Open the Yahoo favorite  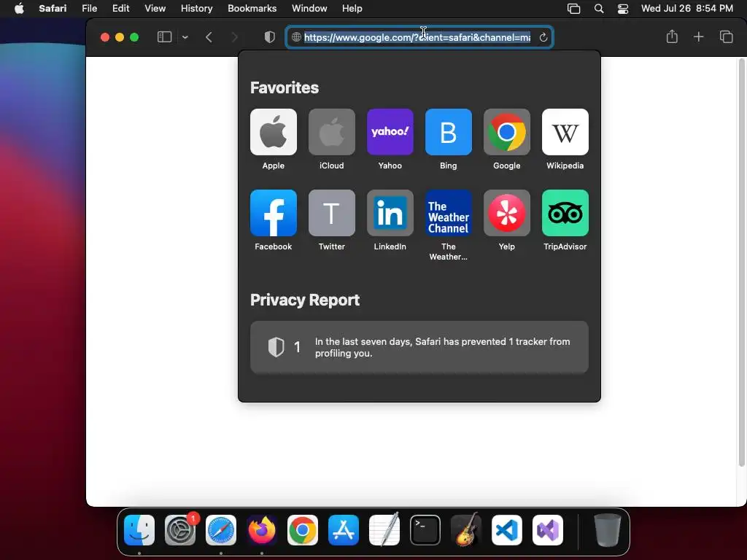[x=390, y=132]
